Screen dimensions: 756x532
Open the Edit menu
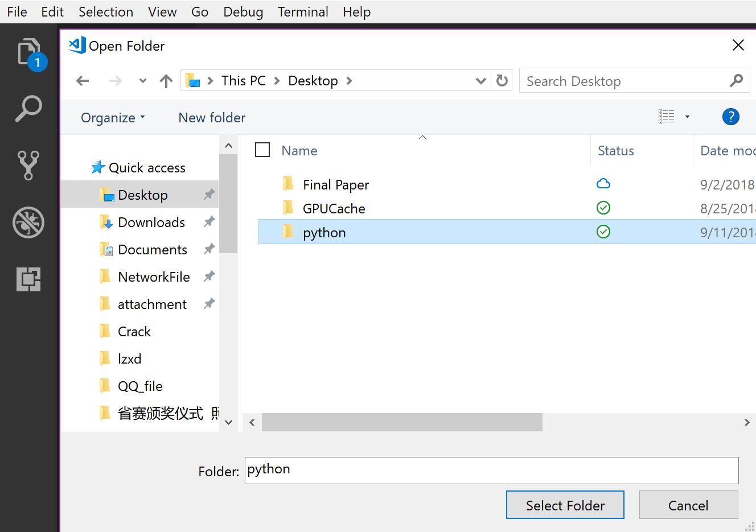pyautogui.click(x=52, y=11)
